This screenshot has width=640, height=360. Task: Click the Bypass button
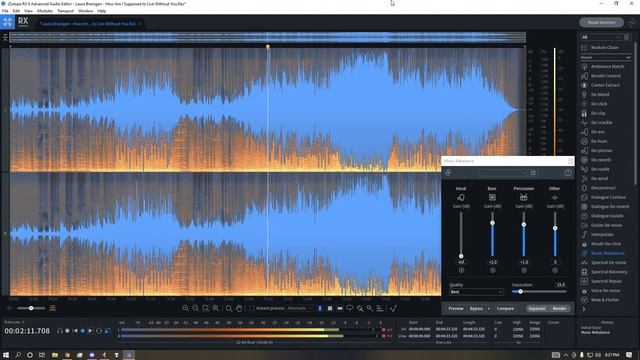[x=476, y=309]
